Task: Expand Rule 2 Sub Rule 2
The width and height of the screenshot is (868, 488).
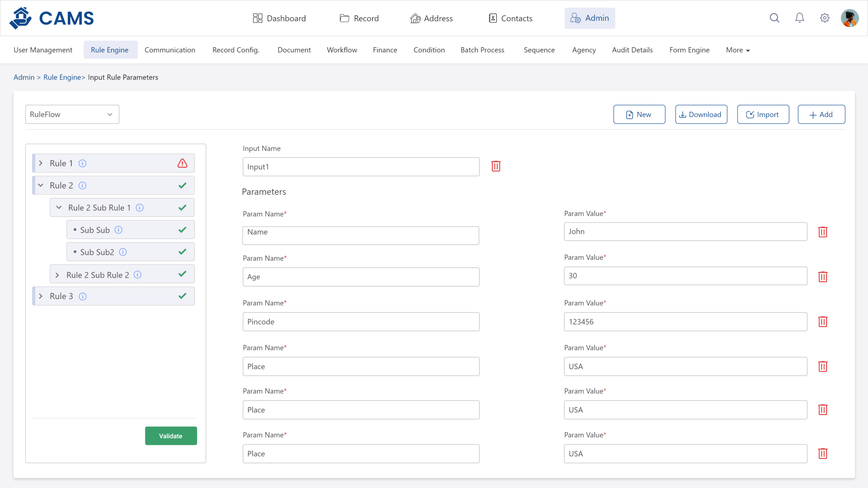Action: point(57,275)
